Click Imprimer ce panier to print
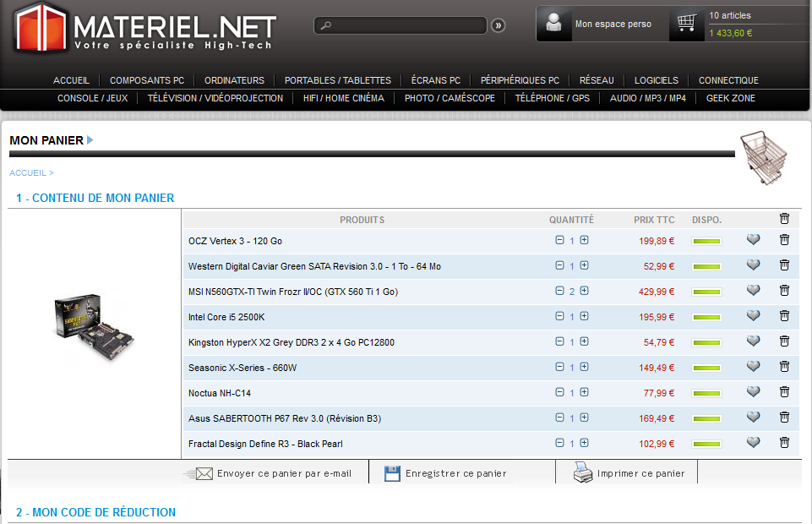The width and height of the screenshot is (812, 524). [x=640, y=473]
